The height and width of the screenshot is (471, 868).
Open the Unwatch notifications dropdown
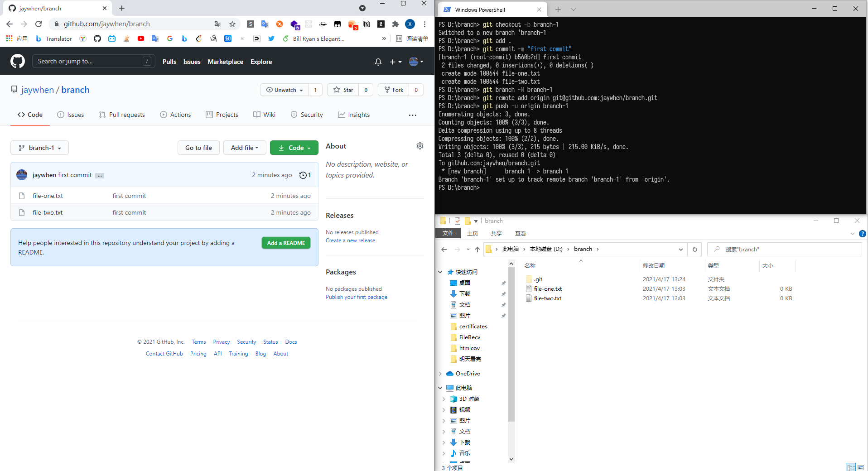pyautogui.click(x=285, y=90)
